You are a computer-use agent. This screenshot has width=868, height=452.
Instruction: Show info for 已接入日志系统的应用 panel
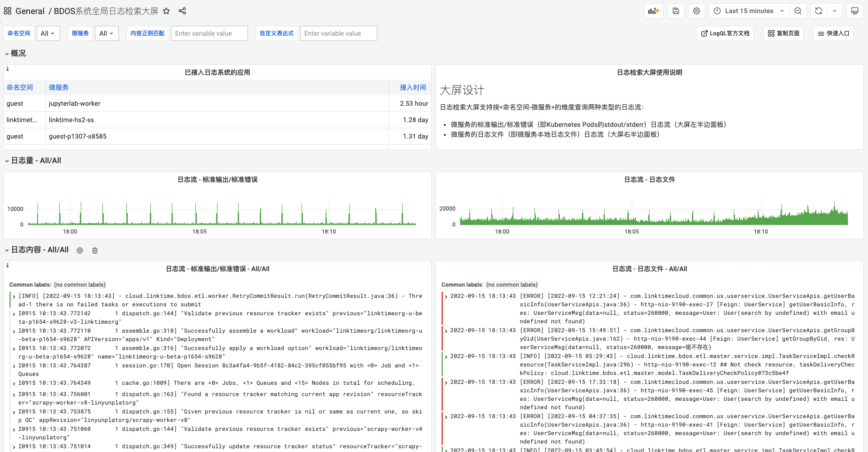point(8,69)
